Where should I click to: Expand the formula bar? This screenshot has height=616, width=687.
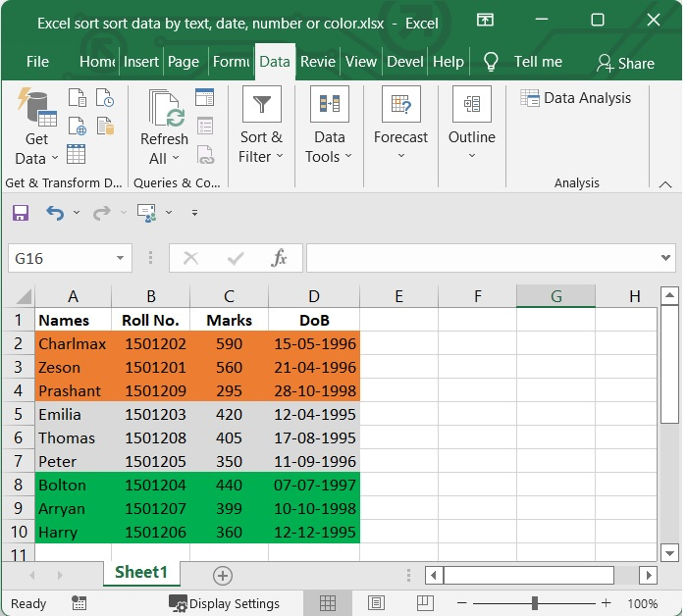666,258
